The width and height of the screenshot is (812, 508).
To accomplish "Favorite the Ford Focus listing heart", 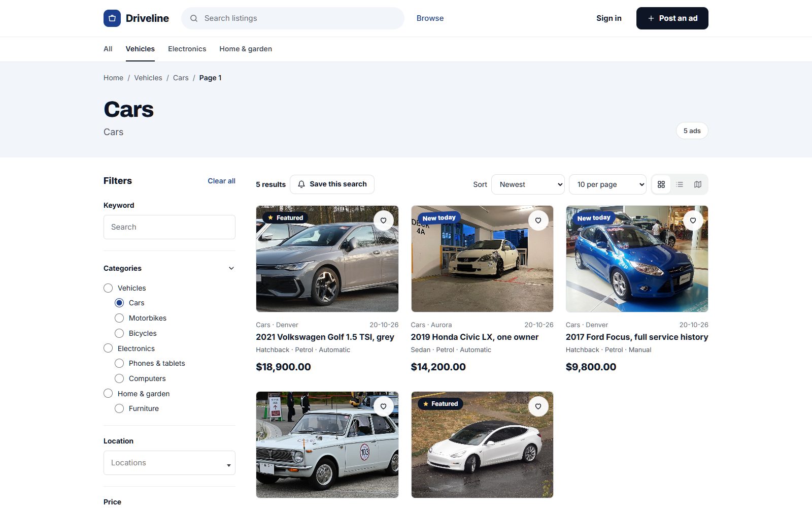I will pos(693,220).
